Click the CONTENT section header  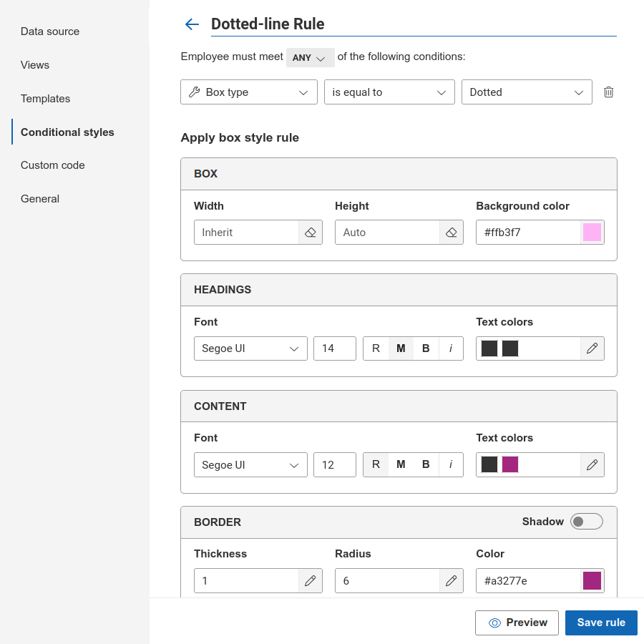[x=399, y=406]
